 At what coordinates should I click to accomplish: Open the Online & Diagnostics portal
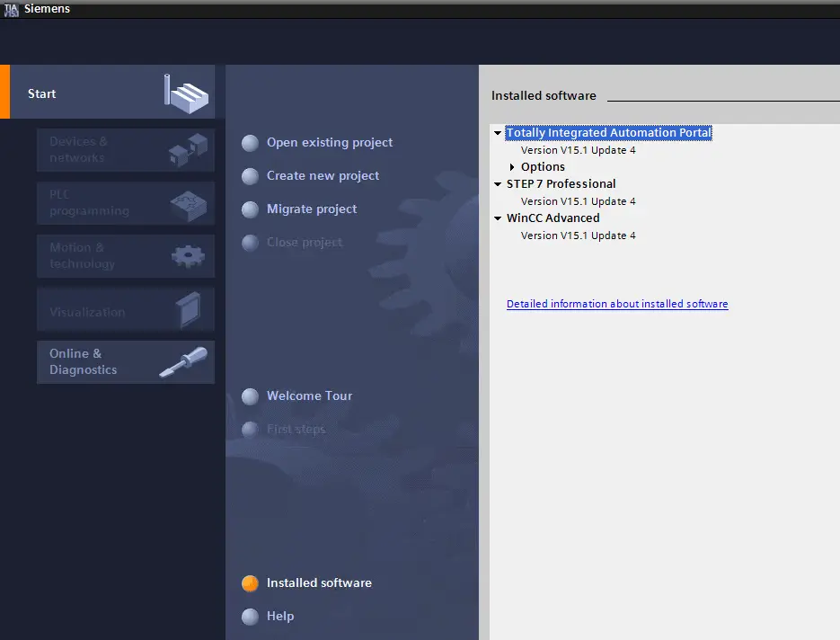[126, 362]
